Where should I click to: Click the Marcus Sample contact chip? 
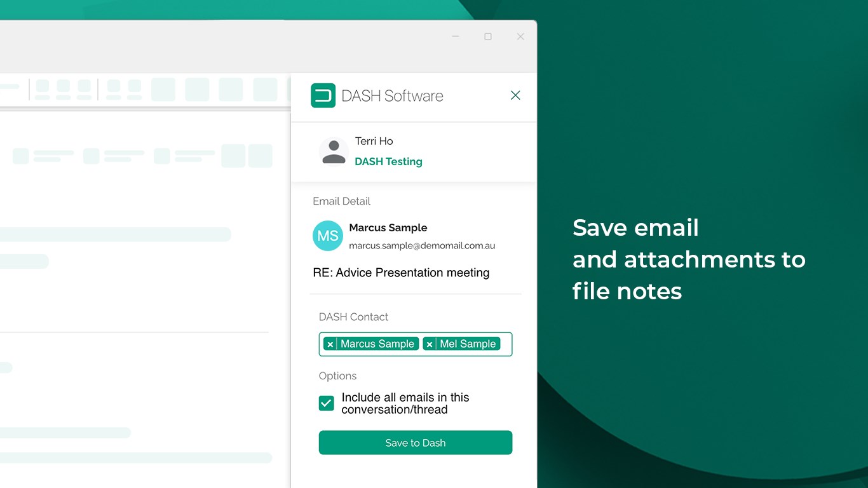tap(371, 344)
